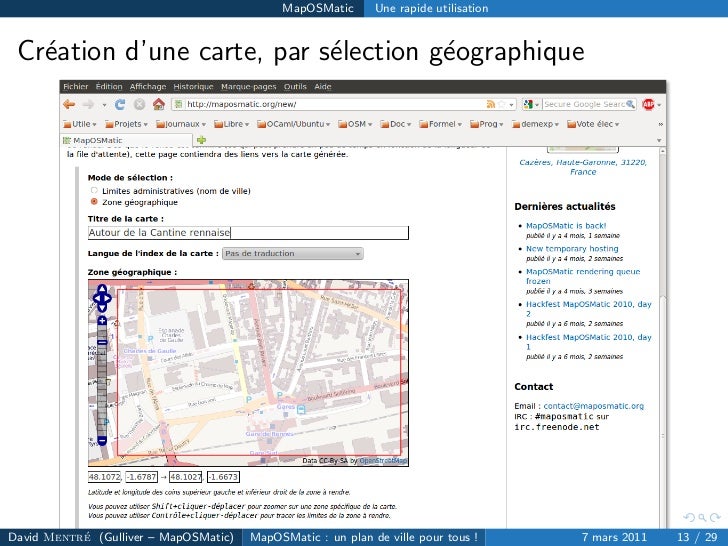Expand the Utile bookmarks folder

click(79, 124)
